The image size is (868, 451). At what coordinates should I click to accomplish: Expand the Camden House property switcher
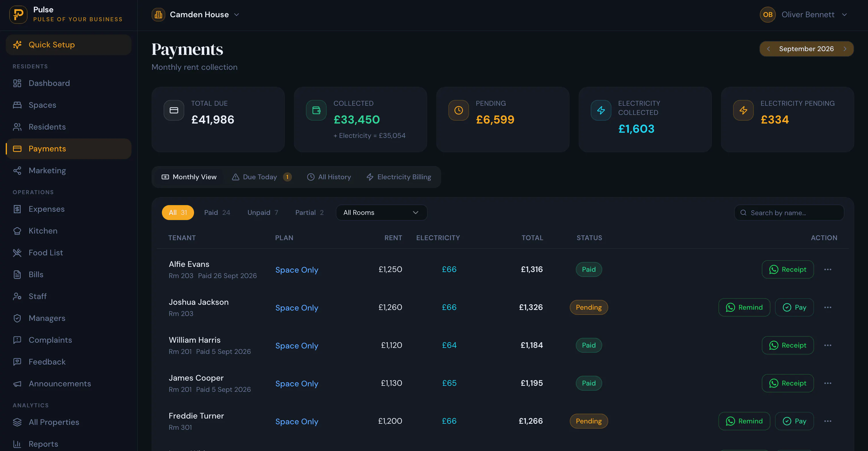[196, 14]
